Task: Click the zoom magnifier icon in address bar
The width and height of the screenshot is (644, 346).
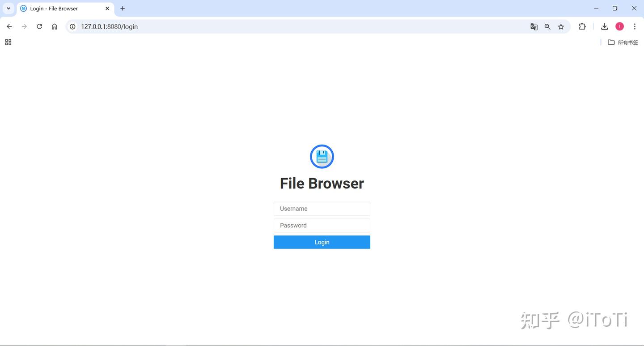Action: (x=547, y=26)
